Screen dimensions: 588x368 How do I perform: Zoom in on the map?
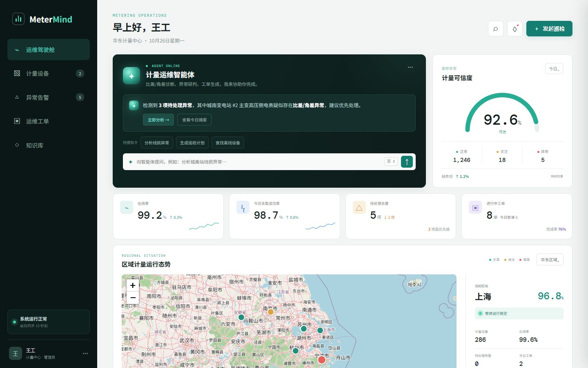click(x=133, y=285)
